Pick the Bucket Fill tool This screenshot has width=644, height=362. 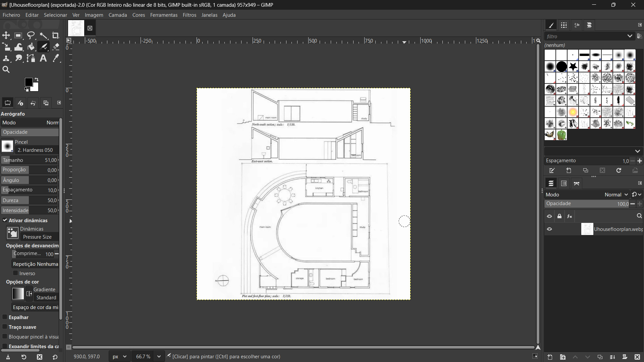coord(31,47)
